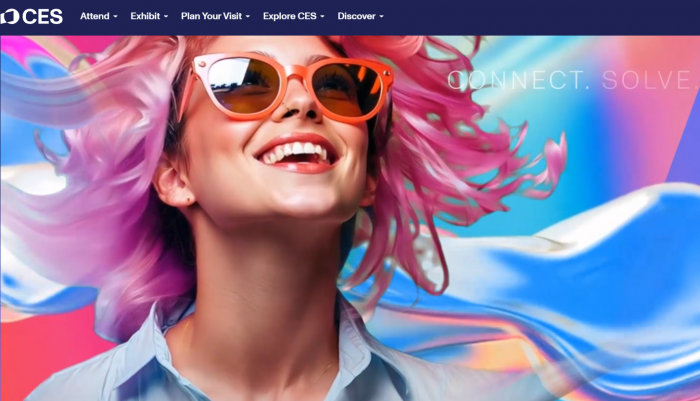Viewport: 700px width, 401px height.
Task: Open the Plan Your Visit menu
Action: tap(211, 16)
